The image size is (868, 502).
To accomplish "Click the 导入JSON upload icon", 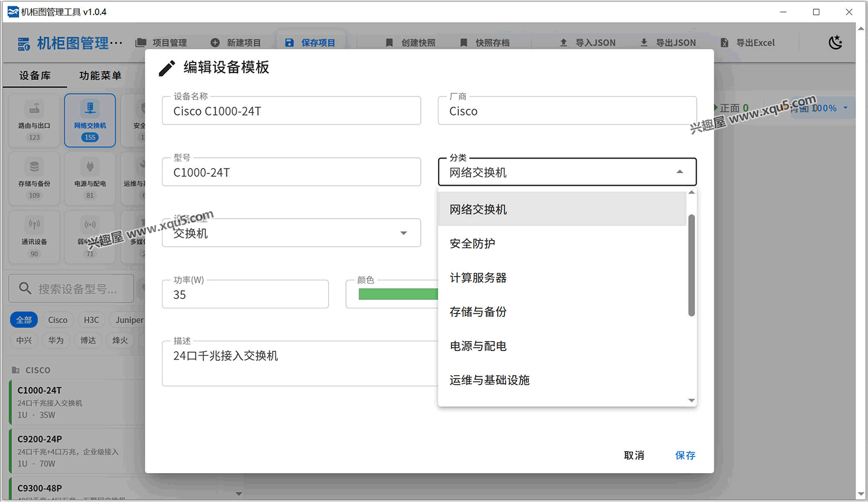I will 564,43.
